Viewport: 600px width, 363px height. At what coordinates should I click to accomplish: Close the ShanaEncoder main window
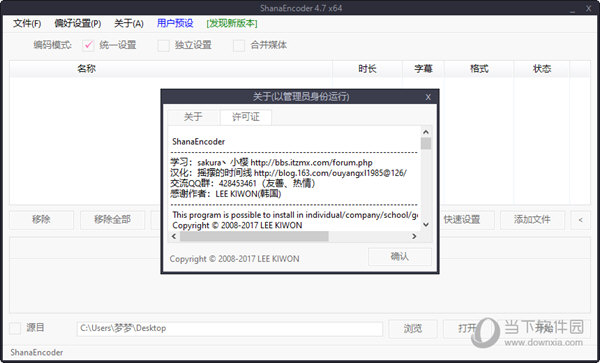point(589,8)
